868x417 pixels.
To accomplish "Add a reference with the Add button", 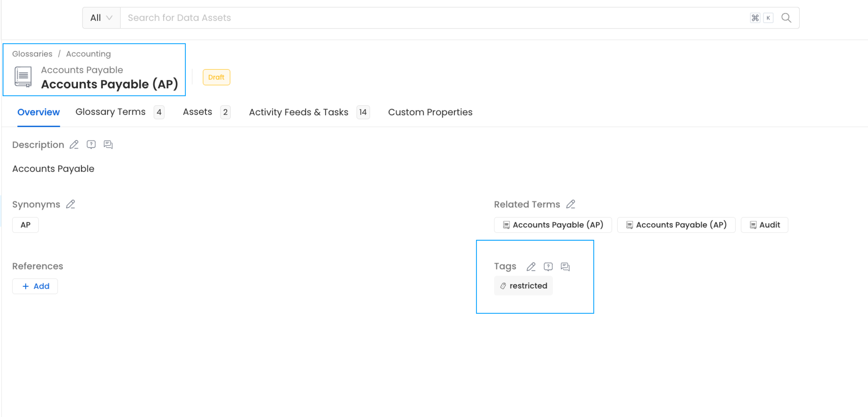I will pos(35,286).
